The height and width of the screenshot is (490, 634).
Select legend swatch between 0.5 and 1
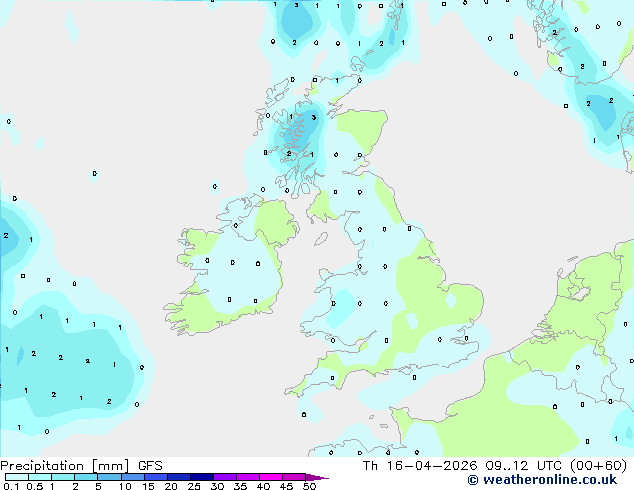40,477
